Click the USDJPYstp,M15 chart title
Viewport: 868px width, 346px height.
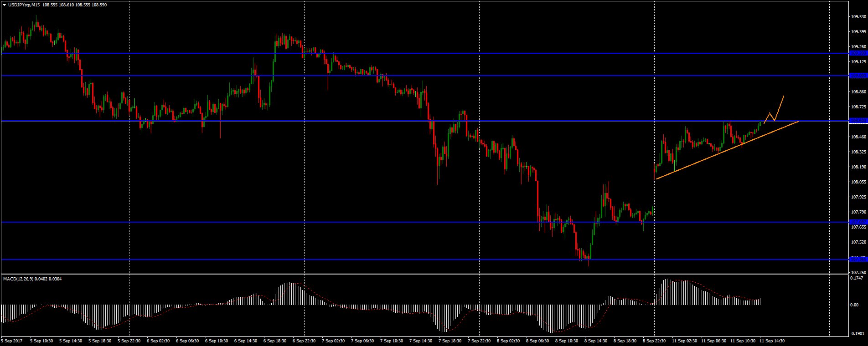(23, 5)
